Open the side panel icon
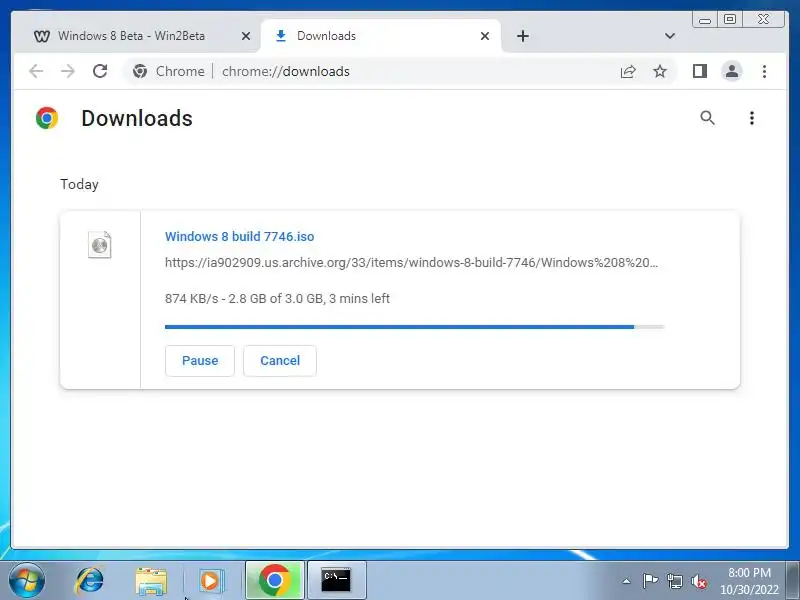The image size is (800, 600). pyautogui.click(x=699, y=71)
